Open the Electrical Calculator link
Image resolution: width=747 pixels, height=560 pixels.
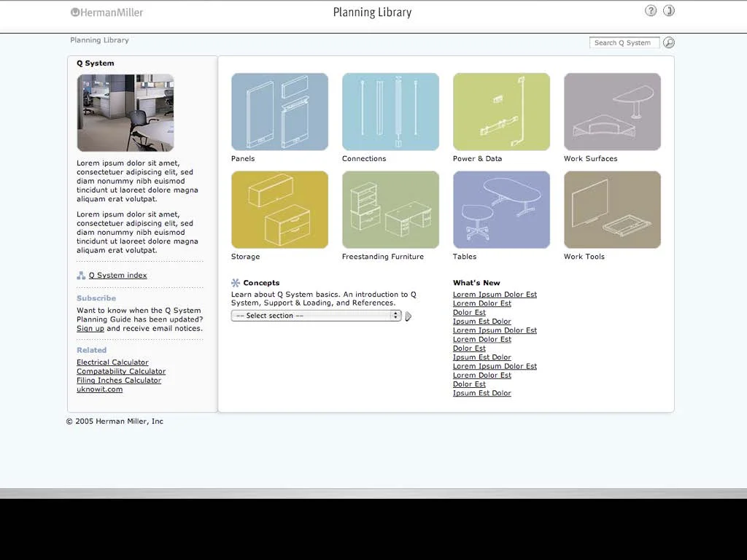click(112, 362)
